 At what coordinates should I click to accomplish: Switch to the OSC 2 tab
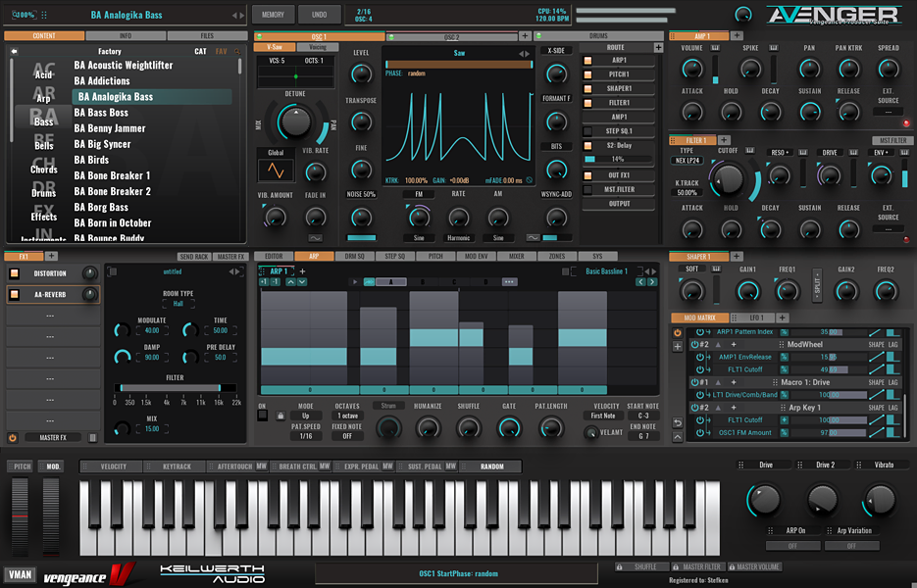tap(451, 37)
